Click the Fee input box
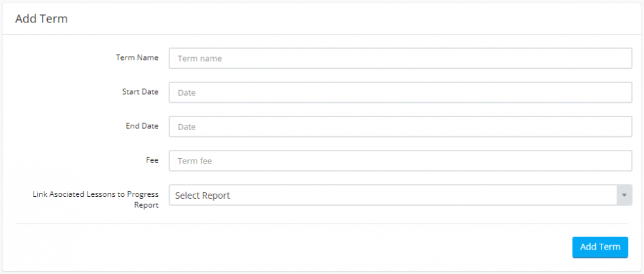644x274 pixels. click(x=400, y=161)
